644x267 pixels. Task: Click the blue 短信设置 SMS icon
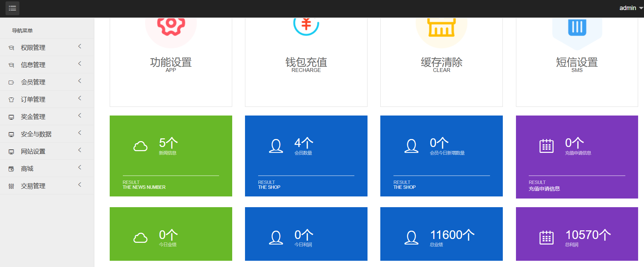(x=577, y=27)
